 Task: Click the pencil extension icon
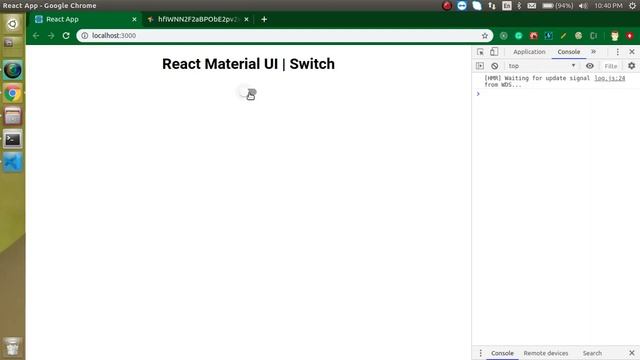563,36
